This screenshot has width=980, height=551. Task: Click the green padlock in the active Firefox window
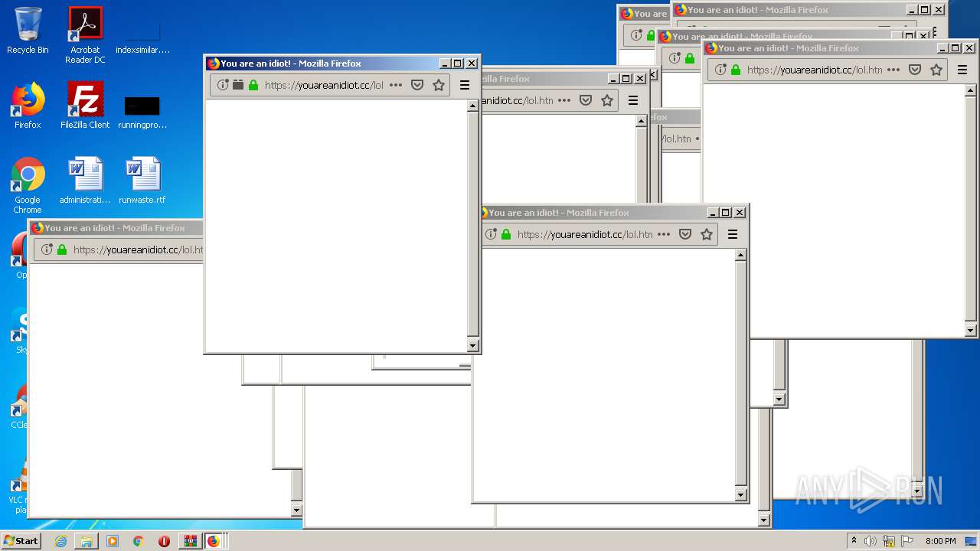(x=253, y=85)
